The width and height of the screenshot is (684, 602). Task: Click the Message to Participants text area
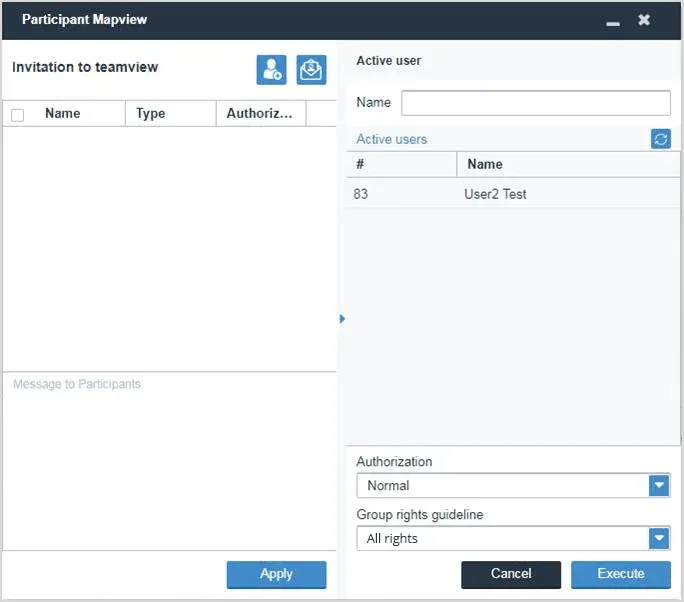point(169,461)
